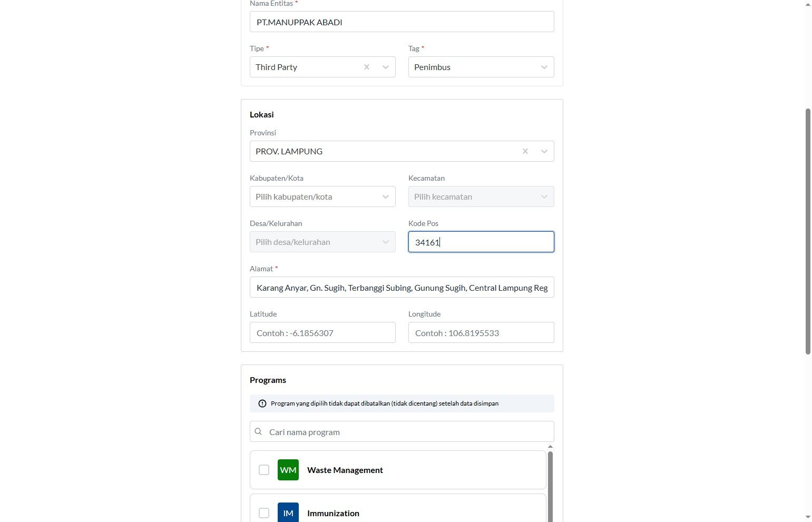The height and width of the screenshot is (522, 812).
Task: Click the Nama Entitas field with PT.MANUPPAK ABADI
Action: pos(402,22)
